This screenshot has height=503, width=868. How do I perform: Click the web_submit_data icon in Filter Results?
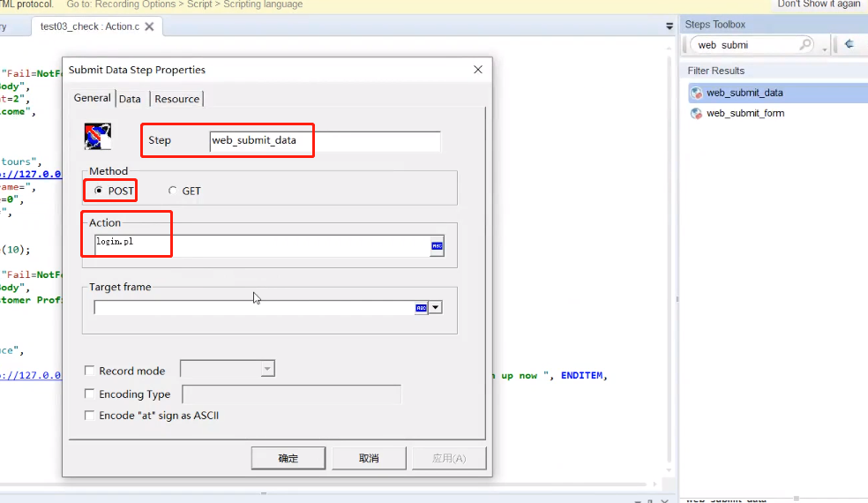(696, 93)
